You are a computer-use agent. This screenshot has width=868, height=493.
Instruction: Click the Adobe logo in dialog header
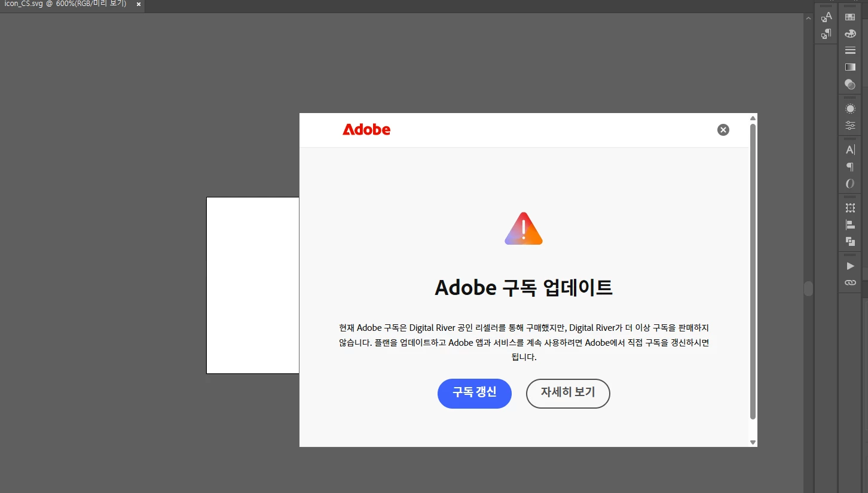coord(366,129)
